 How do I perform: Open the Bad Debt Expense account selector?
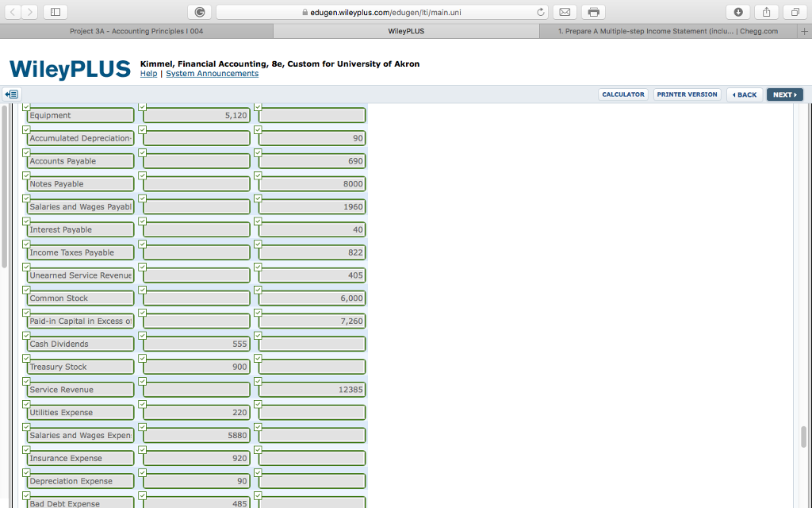pos(79,503)
